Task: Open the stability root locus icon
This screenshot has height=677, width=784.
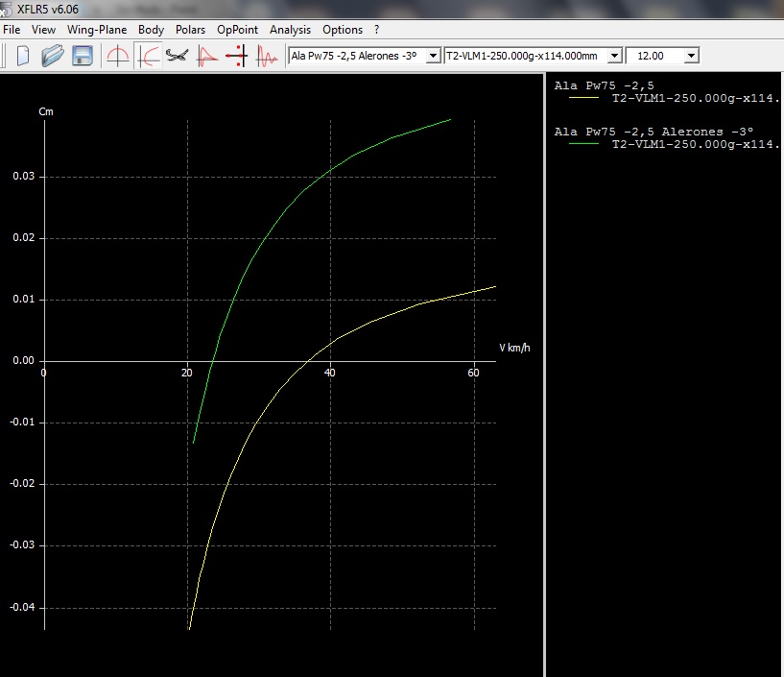Action: (236, 56)
